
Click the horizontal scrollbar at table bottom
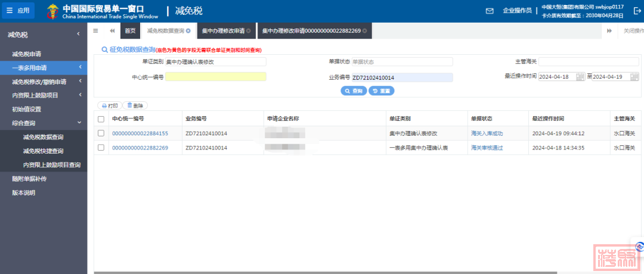coord(326,272)
